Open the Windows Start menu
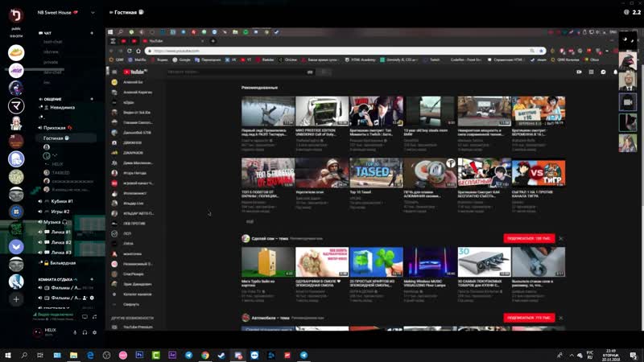The width and height of the screenshot is (644, 362). tap(8, 355)
